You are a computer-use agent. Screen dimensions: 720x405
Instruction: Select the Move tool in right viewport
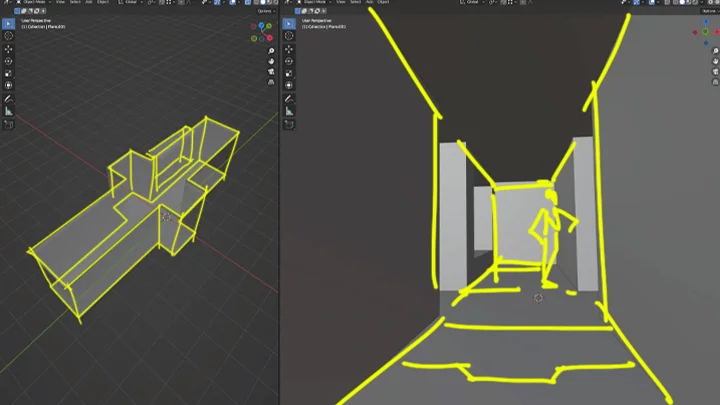tap(289, 50)
